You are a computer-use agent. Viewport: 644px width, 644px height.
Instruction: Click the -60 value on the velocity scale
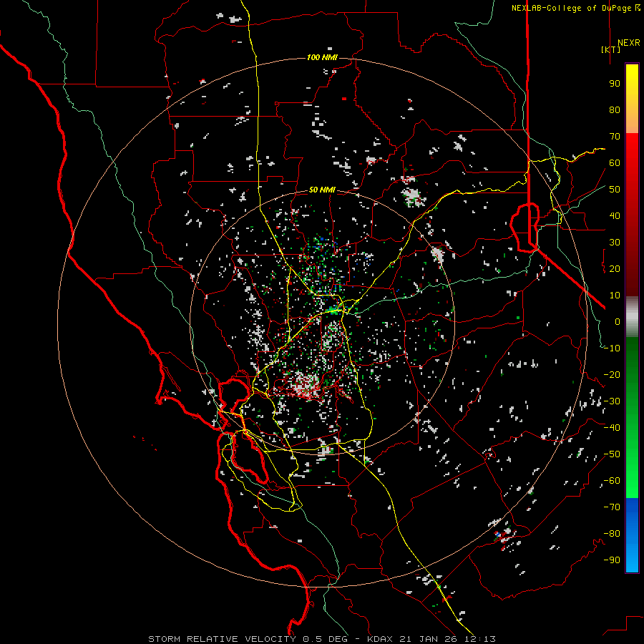click(612, 481)
